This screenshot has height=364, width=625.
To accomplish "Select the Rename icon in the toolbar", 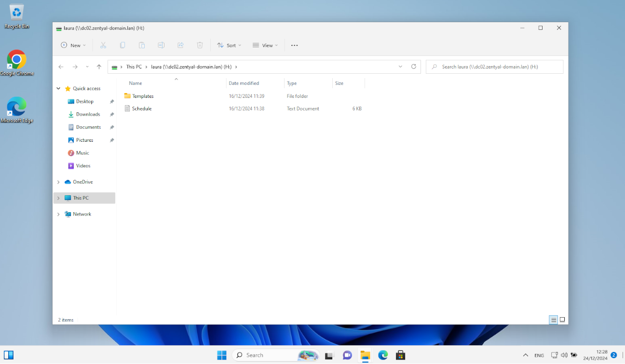I will [x=161, y=45].
